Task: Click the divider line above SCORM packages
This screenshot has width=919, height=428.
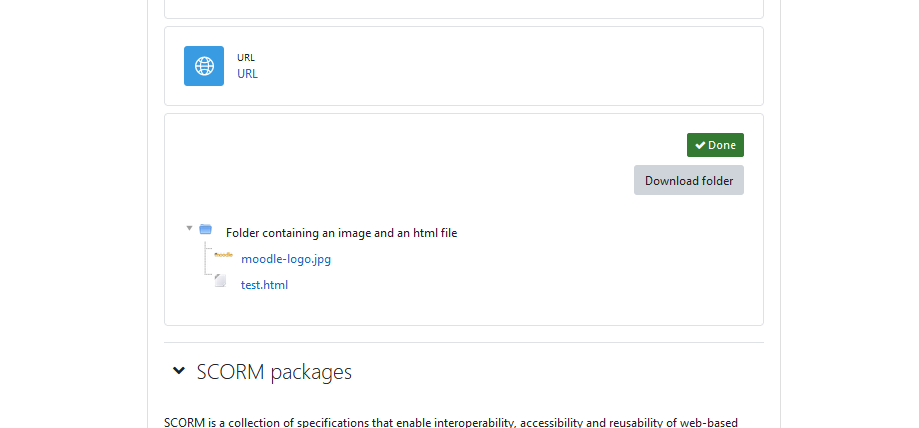Action: pyautogui.click(x=464, y=342)
